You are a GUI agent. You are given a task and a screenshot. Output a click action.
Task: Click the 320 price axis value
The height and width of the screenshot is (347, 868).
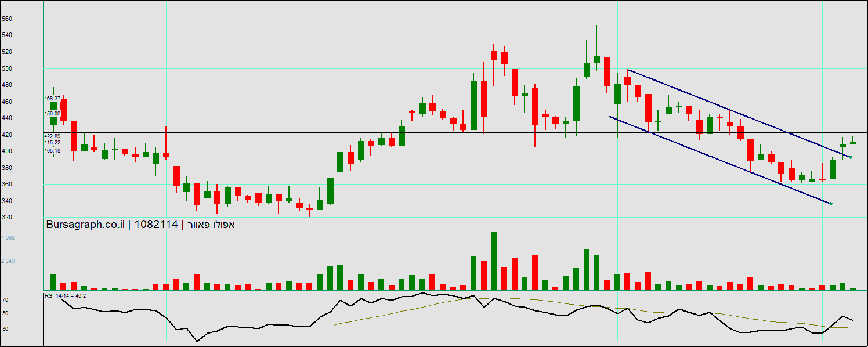click(7, 217)
